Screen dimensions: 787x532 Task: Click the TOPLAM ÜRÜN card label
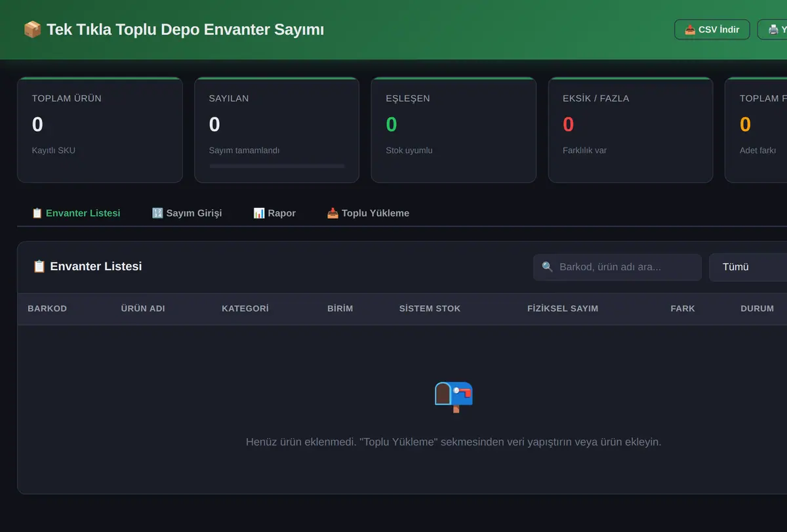pyautogui.click(x=67, y=98)
